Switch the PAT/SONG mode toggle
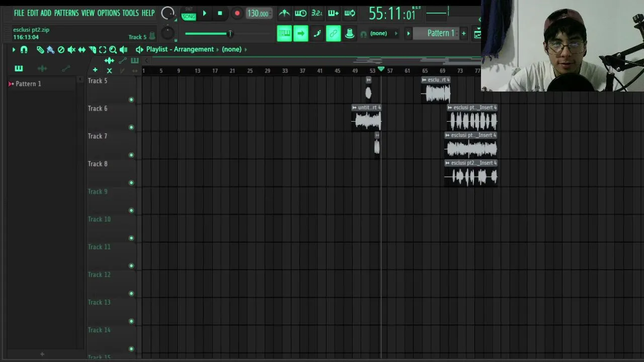 pyautogui.click(x=189, y=14)
